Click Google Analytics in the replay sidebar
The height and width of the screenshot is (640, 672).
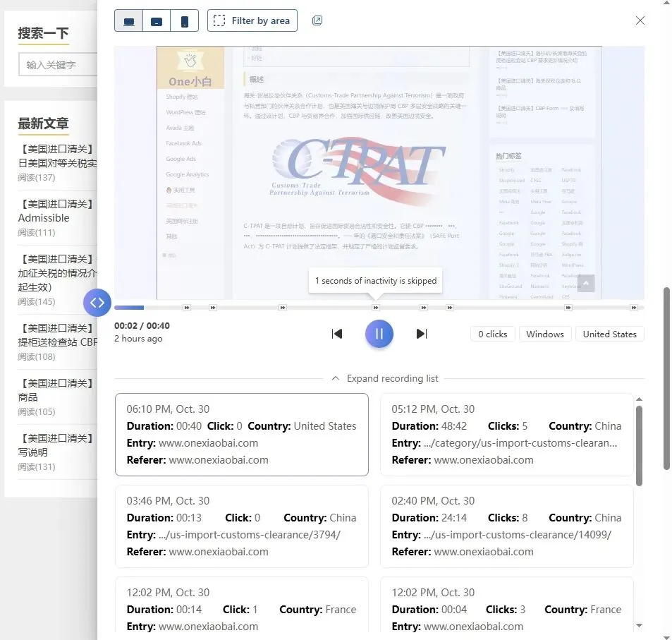coord(188,174)
